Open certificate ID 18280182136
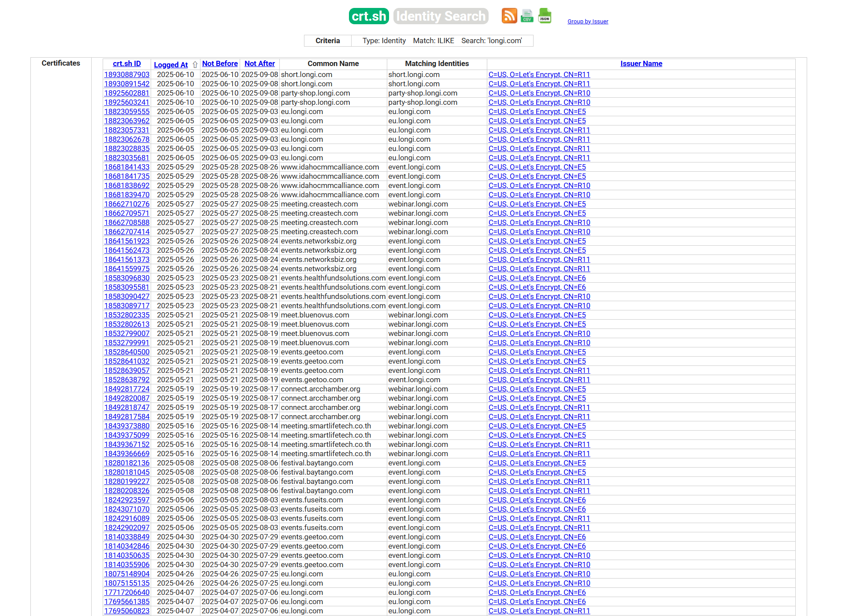 (x=126, y=463)
